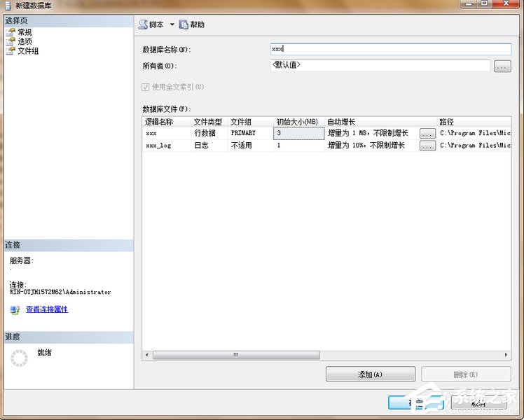Open Help (帮助) from toolbar
Screen dimensions: 524x420
click(x=191, y=24)
